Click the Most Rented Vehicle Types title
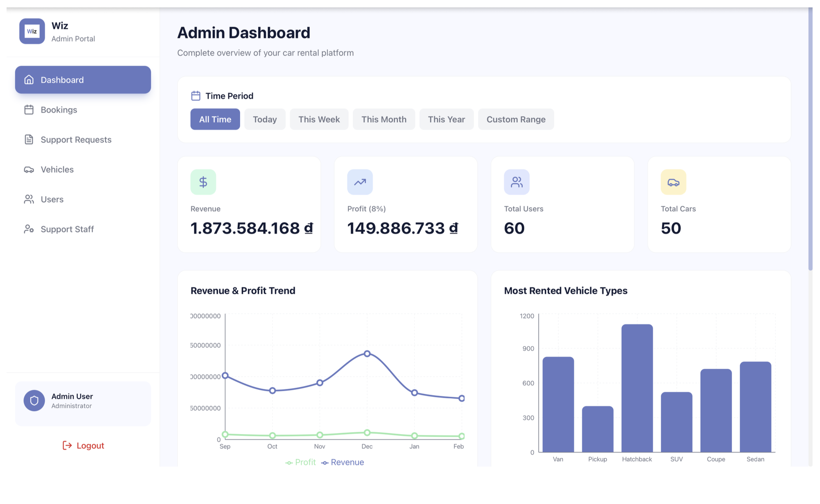Viewport: 820px width, 504px height. [566, 291]
